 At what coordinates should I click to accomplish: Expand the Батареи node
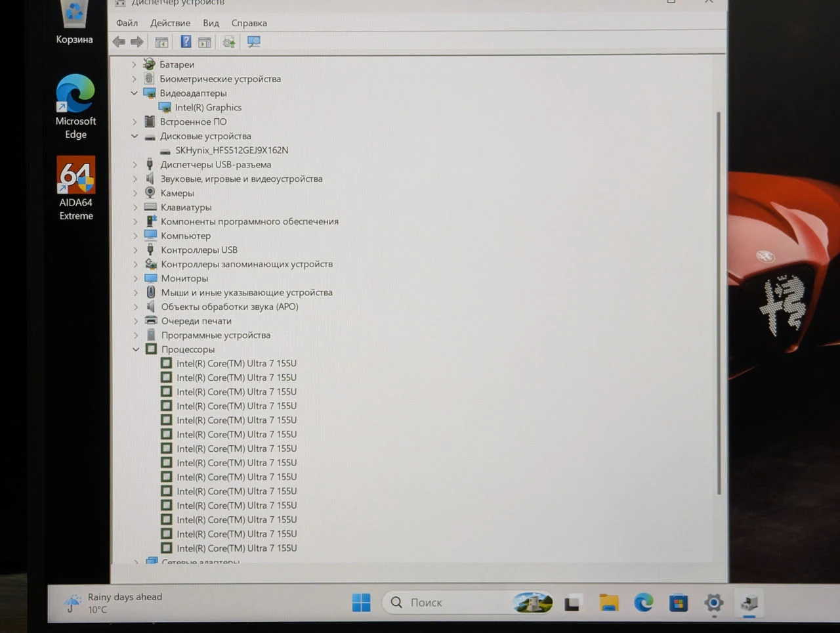tap(134, 64)
